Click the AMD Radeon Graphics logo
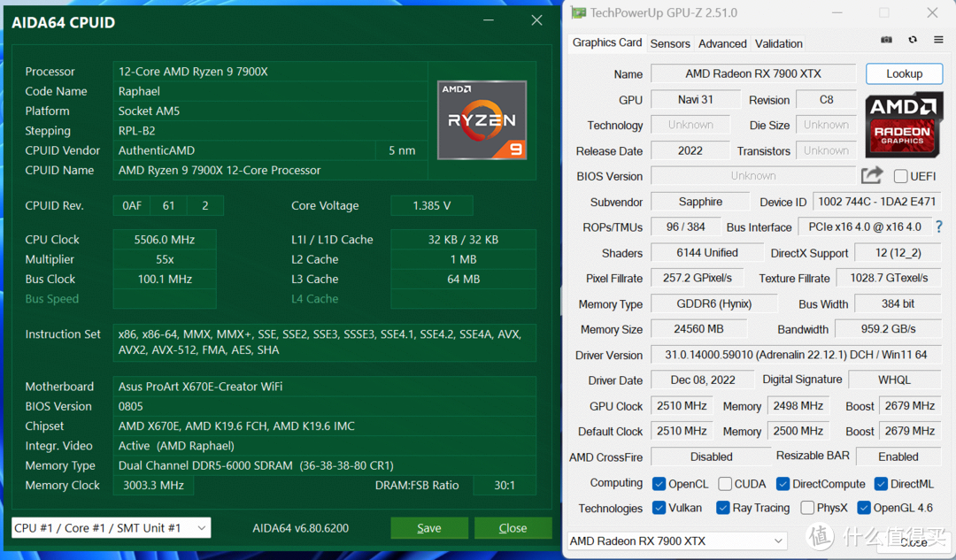The width and height of the screenshot is (956, 560). coord(903,125)
